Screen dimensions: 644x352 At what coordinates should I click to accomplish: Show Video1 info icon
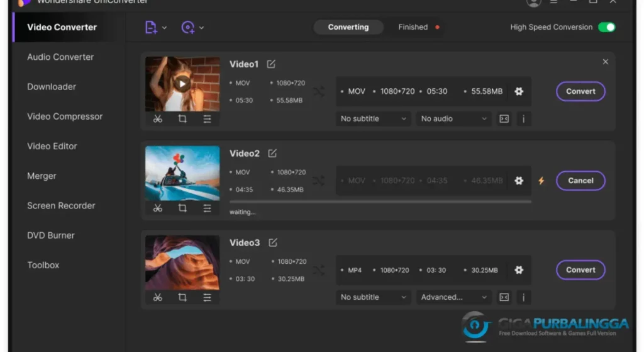pyautogui.click(x=523, y=119)
